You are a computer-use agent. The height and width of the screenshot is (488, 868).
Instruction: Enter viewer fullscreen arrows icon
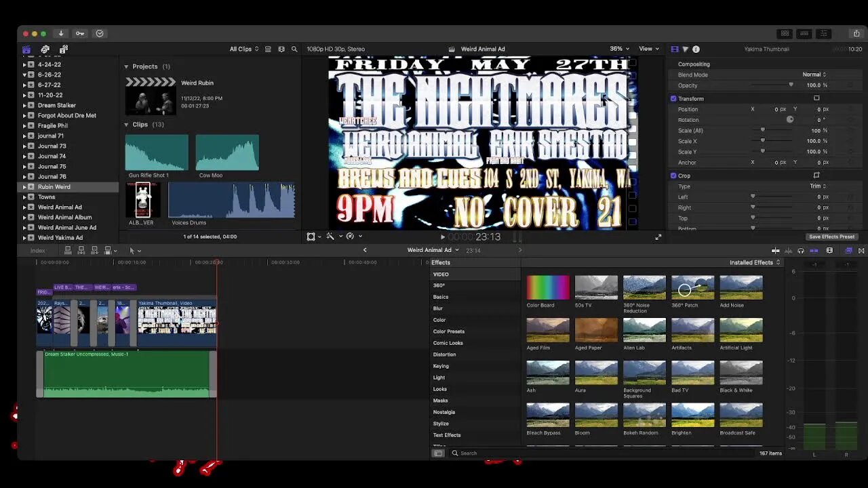click(x=658, y=237)
